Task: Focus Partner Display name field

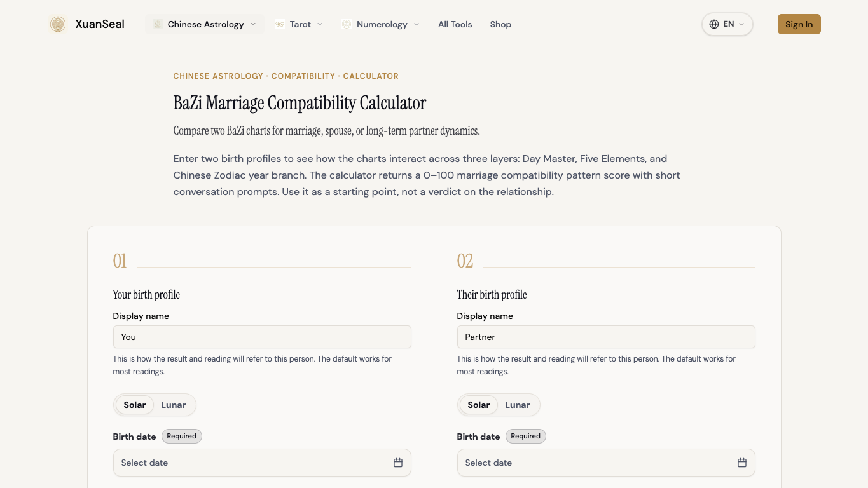Action: (x=606, y=337)
